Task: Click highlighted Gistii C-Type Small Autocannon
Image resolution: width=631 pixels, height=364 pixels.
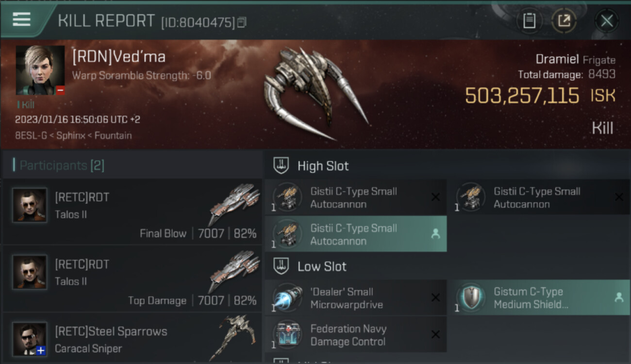Action: click(x=355, y=234)
